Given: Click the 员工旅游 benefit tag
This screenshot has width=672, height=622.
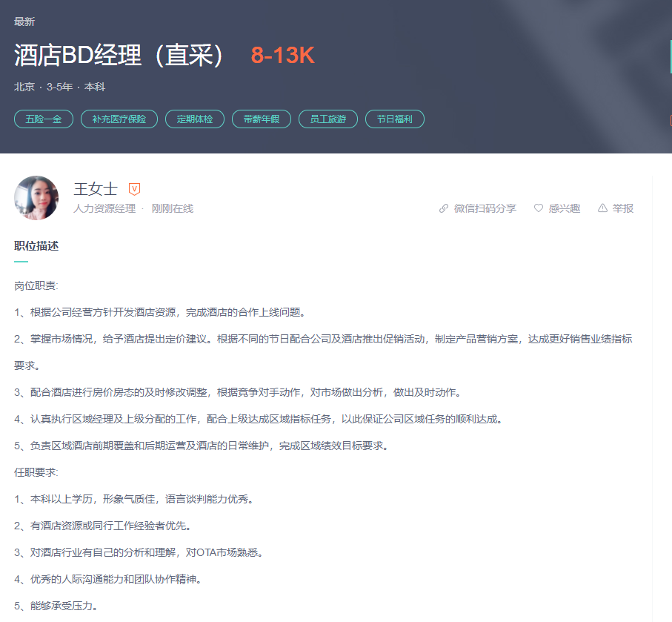Looking at the screenshot, I should (328, 119).
